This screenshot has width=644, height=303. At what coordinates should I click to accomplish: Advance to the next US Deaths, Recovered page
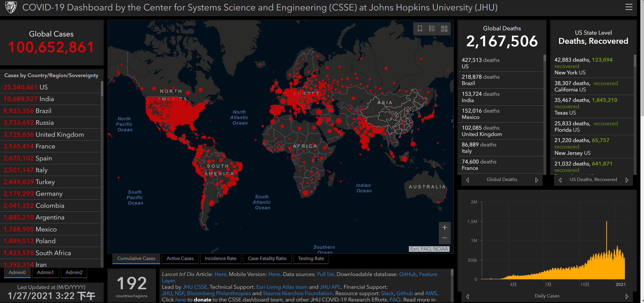[x=627, y=180]
